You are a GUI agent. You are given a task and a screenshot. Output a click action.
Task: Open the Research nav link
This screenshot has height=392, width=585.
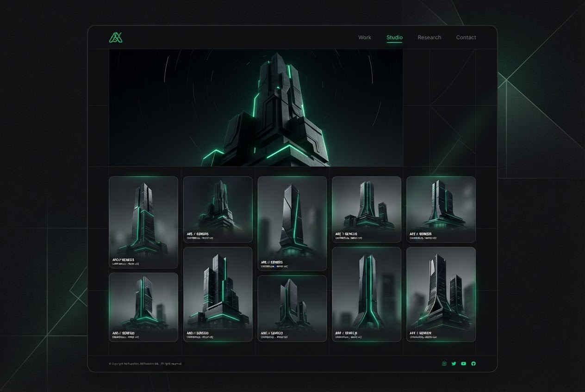429,37
